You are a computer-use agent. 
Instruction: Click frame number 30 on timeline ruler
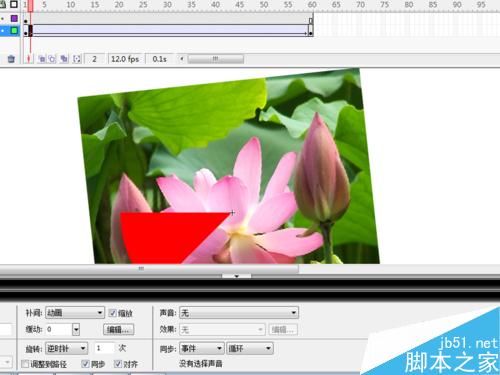click(x=167, y=5)
